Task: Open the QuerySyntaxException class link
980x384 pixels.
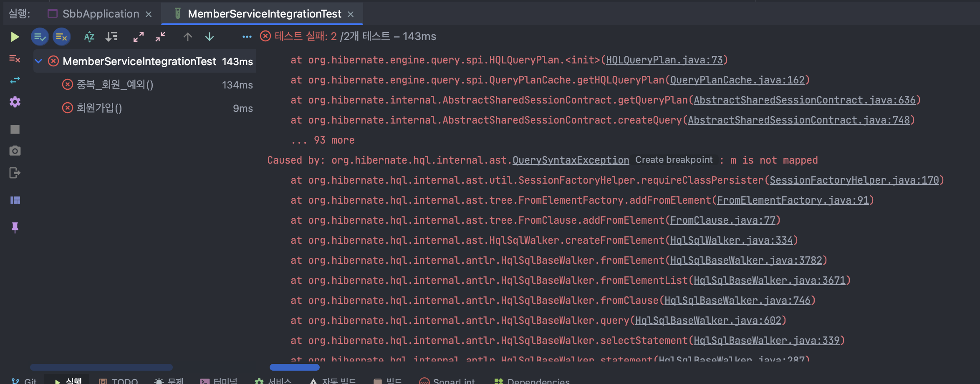Action: point(571,160)
